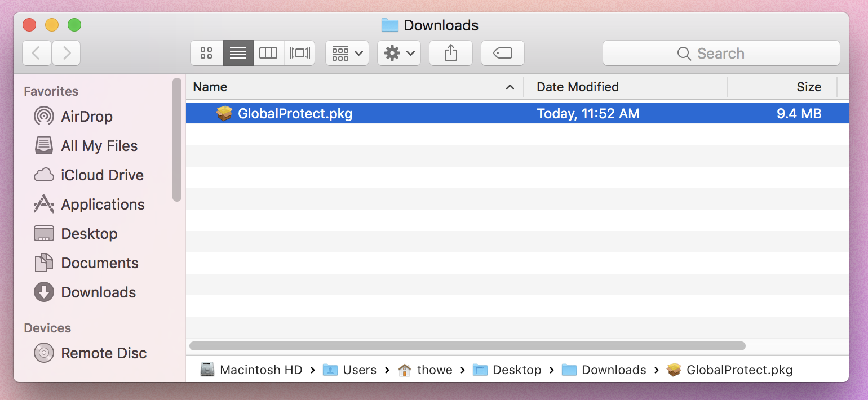Switch to list view
Image resolution: width=868 pixels, height=400 pixels.
[x=238, y=54]
